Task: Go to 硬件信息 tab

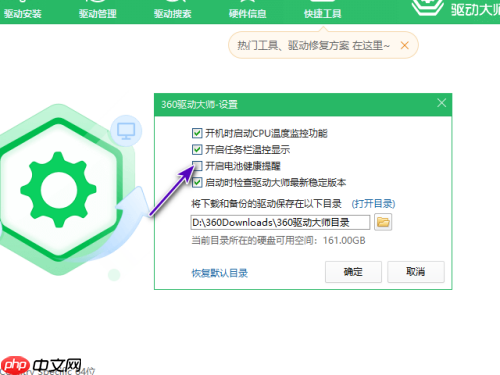Action: tap(247, 14)
